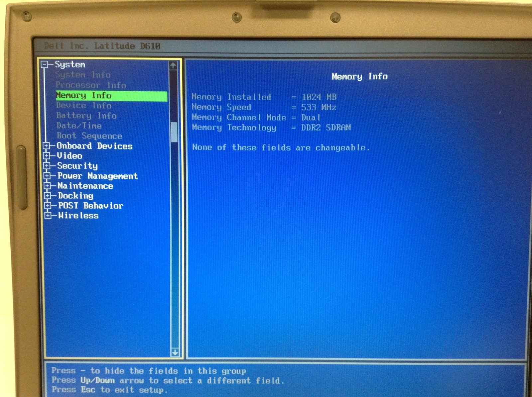The image size is (532, 397).
Task: Click the '1024 MB' memory installed value
Action: 319,97
